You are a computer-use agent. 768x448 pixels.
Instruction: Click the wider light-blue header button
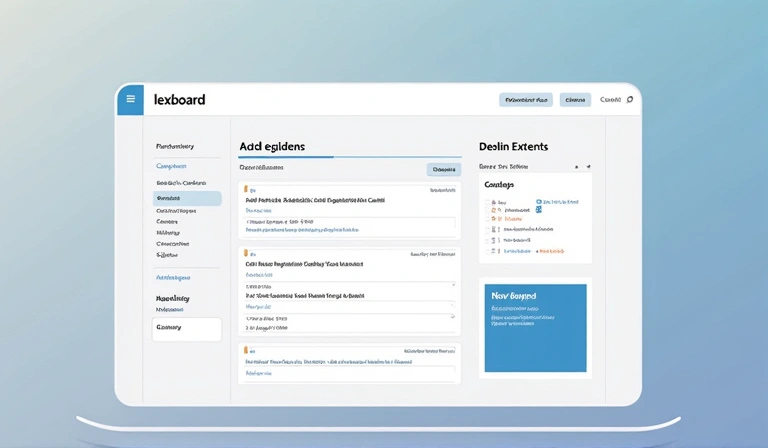(x=526, y=100)
